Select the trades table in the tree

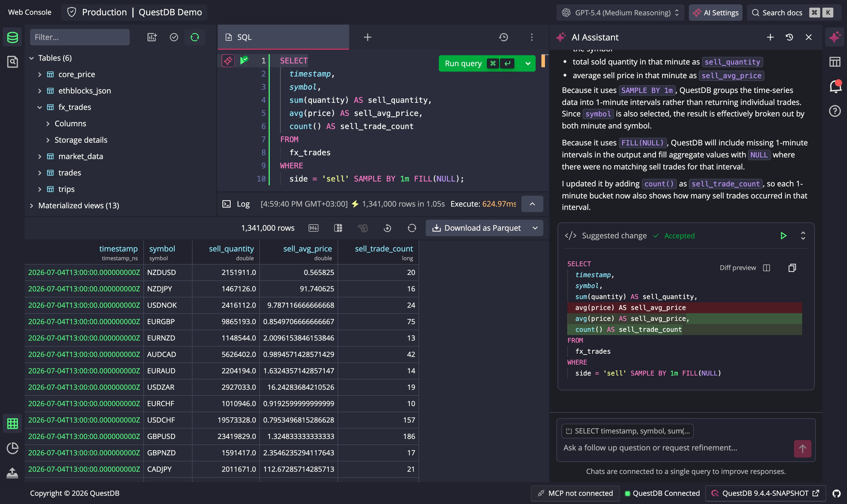pos(70,173)
